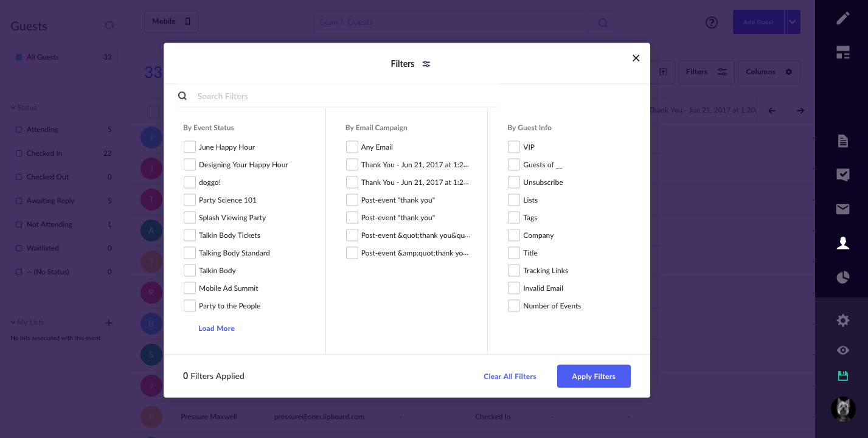Image resolution: width=868 pixels, height=438 pixels.
Task: Open the Mobile view button
Action: tap(171, 21)
